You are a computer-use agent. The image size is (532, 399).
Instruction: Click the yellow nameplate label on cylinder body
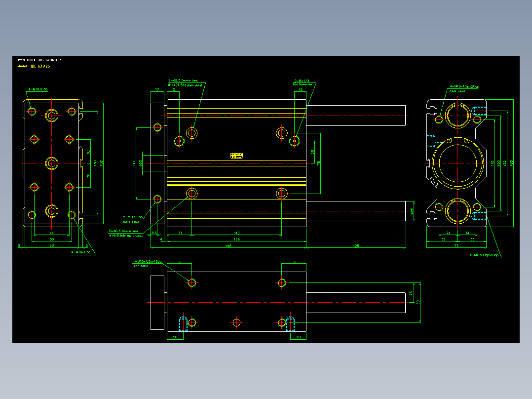tap(236, 156)
